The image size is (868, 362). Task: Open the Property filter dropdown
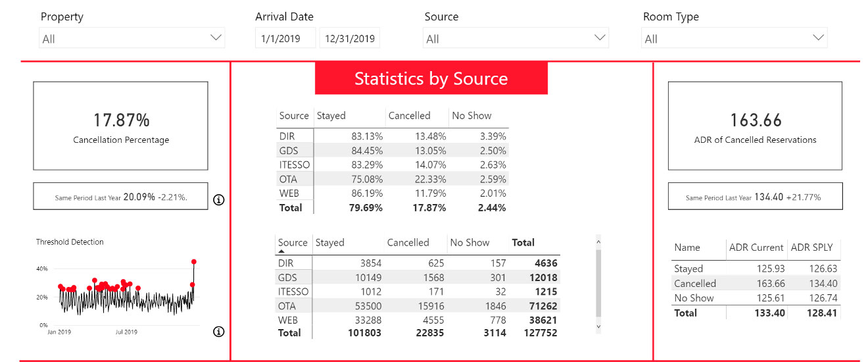pos(132,38)
